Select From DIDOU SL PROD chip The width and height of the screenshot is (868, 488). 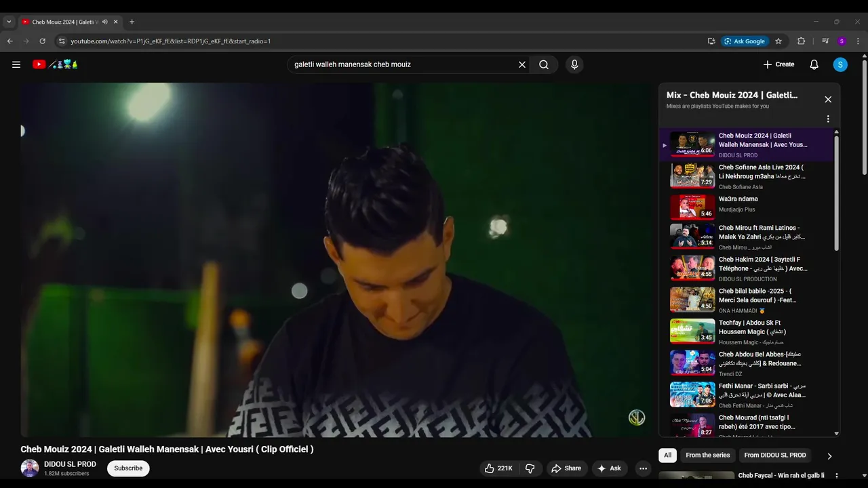(775, 455)
